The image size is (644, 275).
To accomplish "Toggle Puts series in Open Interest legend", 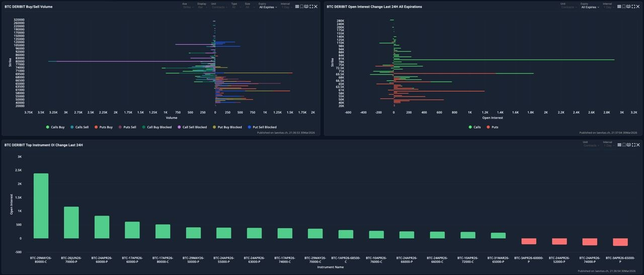I will coord(493,127).
